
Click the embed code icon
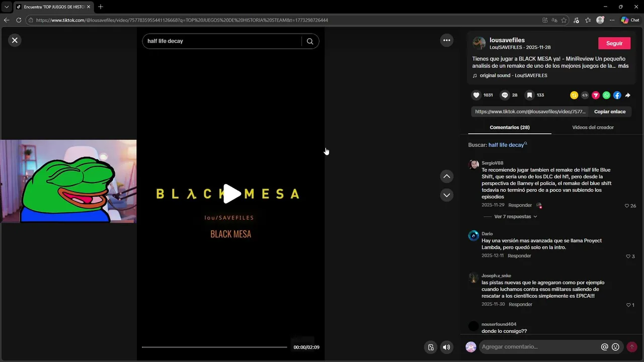(x=585, y=95)
